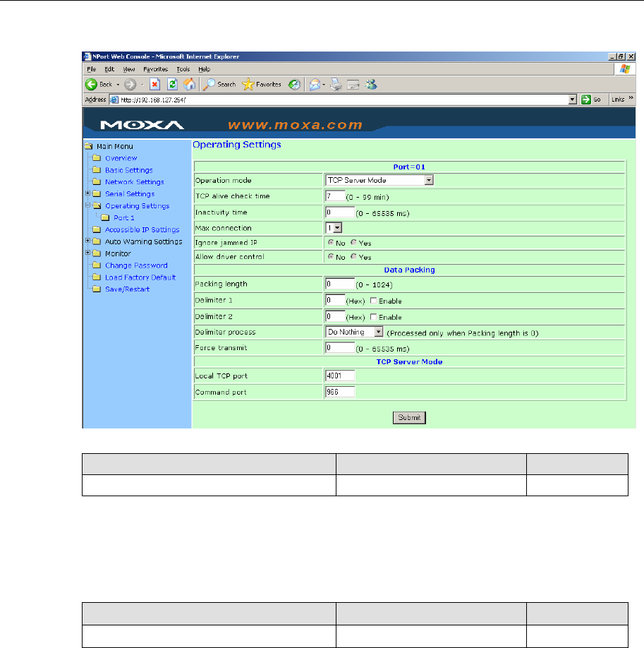Open the address bar history dropdown arrow
The width and height of the screenshot is (644, 648).
click(x=572, y=100)
